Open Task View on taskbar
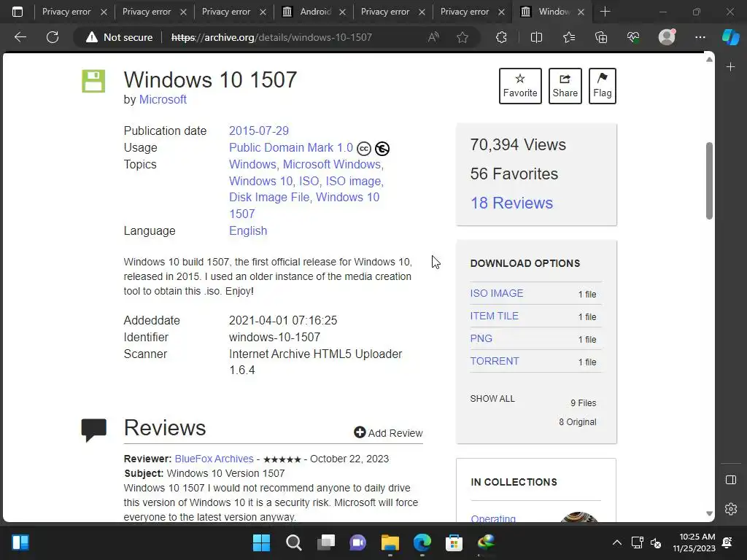This screenshot has height=560, width=747. click(326, 542)
